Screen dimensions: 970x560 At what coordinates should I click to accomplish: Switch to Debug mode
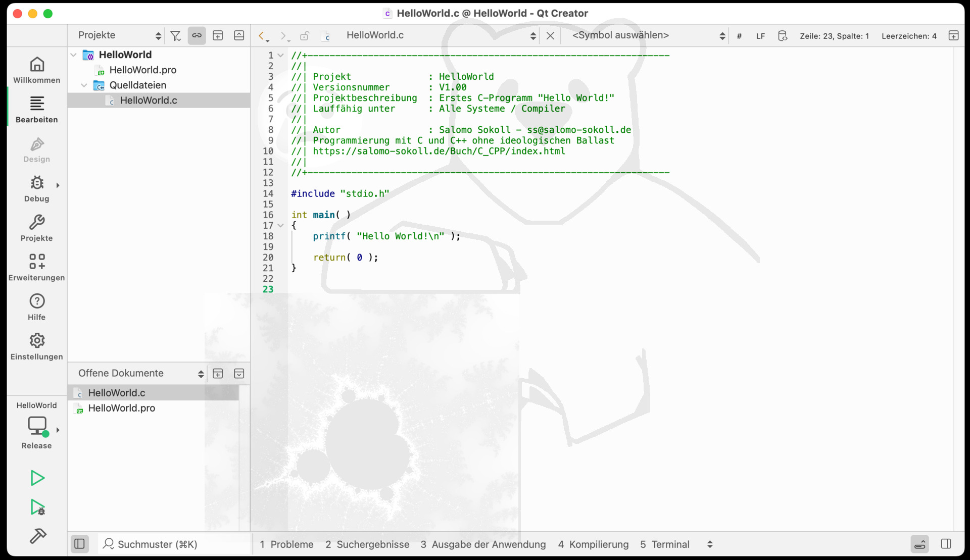pyautogui.click(x=37, y=189)
